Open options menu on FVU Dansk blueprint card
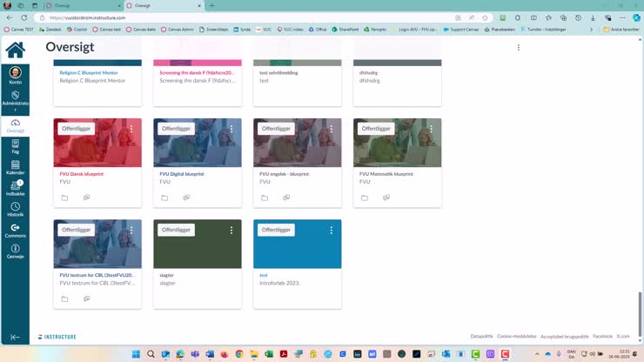Viewport: 644px width, 362px height. [131, 129]
